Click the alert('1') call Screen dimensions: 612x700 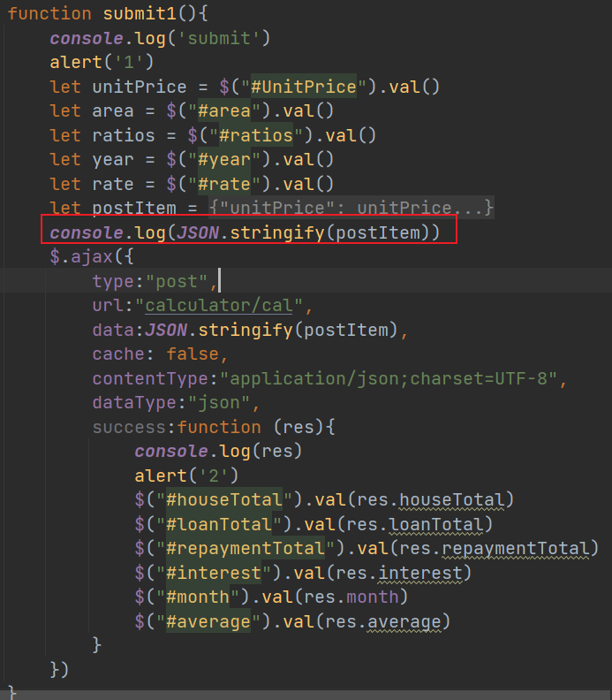pos(102,62)
